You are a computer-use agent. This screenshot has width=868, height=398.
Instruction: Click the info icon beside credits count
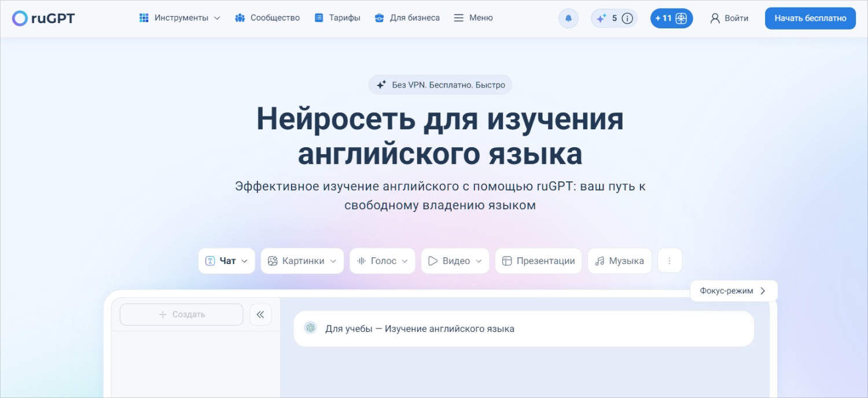(627, 19)
